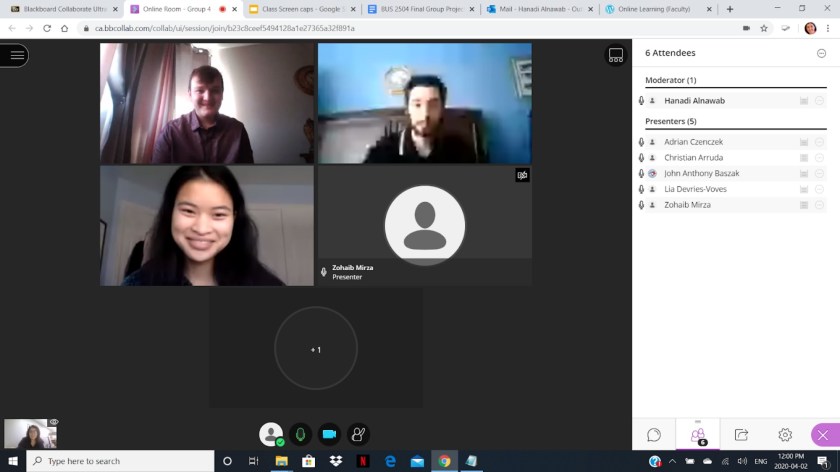Viewport: 840px width, 472px height.
Task: Change the video layout view icon
Action: pyautogui.click(x=616, y=56)
